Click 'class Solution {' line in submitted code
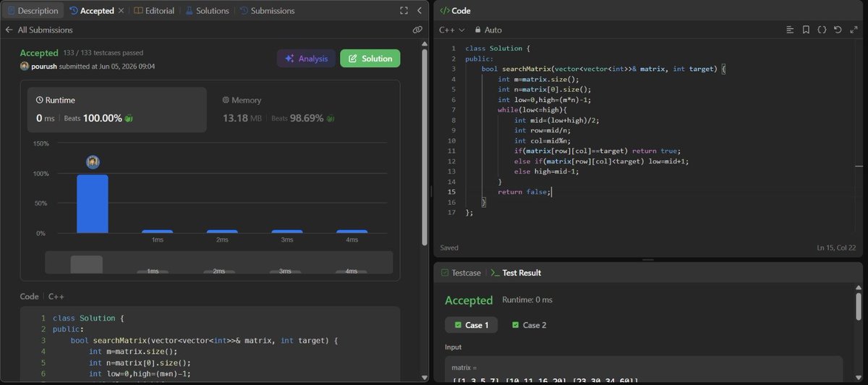868x385 pixels. click(x=89, y=318)
